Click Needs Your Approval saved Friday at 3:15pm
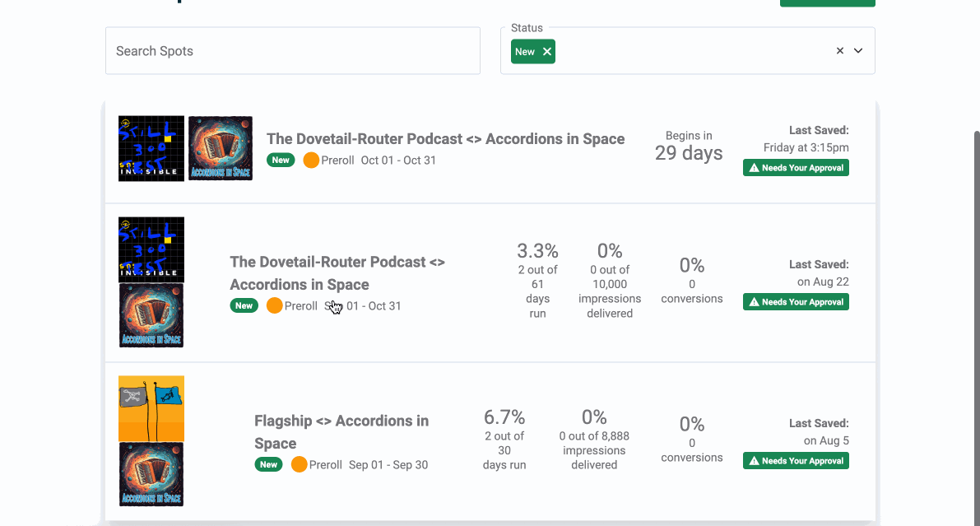 coord(796,168)
